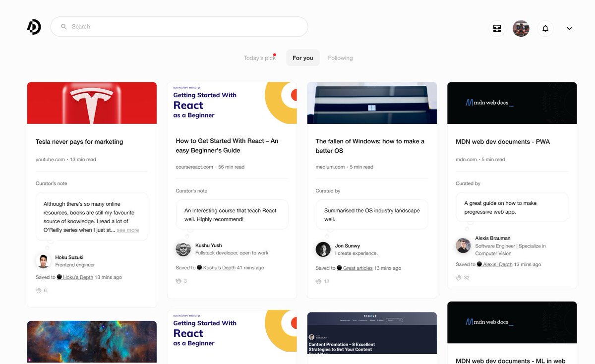Click note 'Summarised the OS industry landscape'

click(x=372, y=215)
